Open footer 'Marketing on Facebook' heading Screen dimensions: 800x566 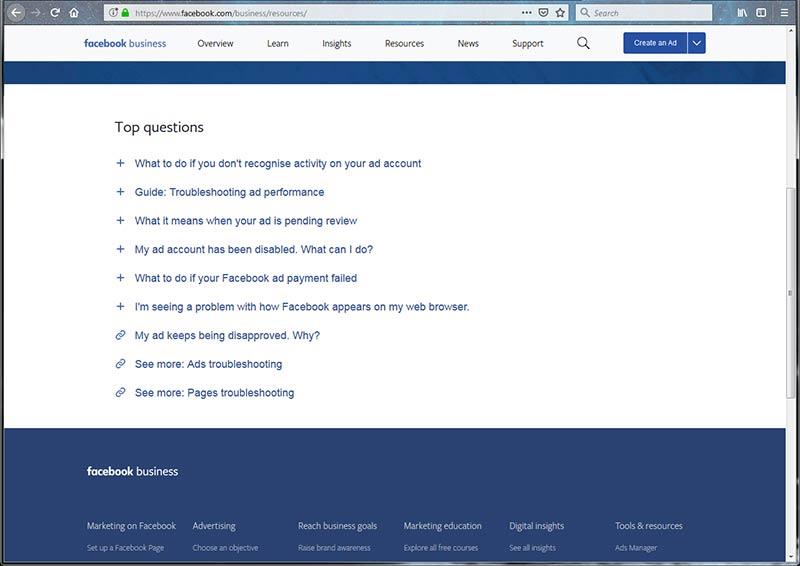pyautogui.click(x=131, y=526)
